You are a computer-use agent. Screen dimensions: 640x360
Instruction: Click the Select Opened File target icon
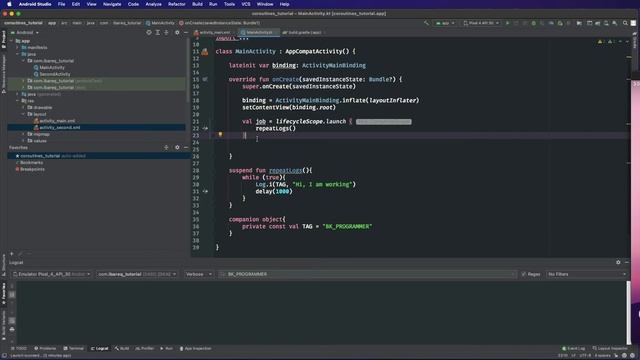tap(149, 32)
